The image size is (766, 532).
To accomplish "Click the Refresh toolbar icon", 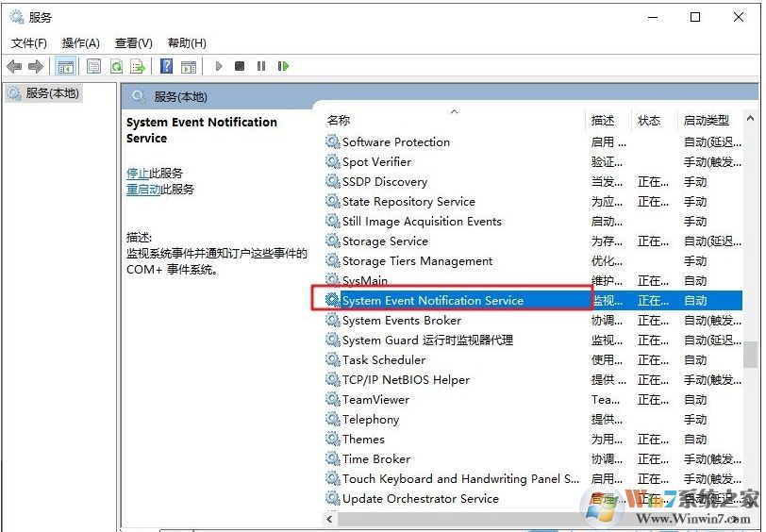I will (x=116, y=66).
